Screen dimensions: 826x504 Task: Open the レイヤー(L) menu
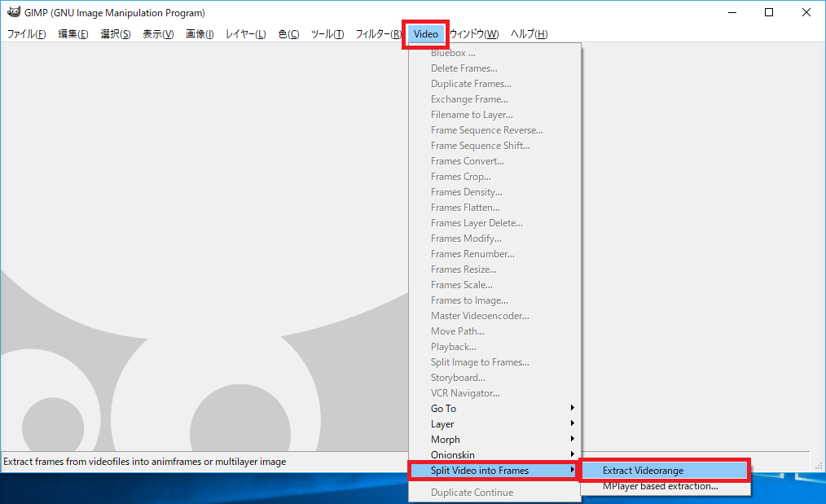pyautogui.click(x=245, y=34)
